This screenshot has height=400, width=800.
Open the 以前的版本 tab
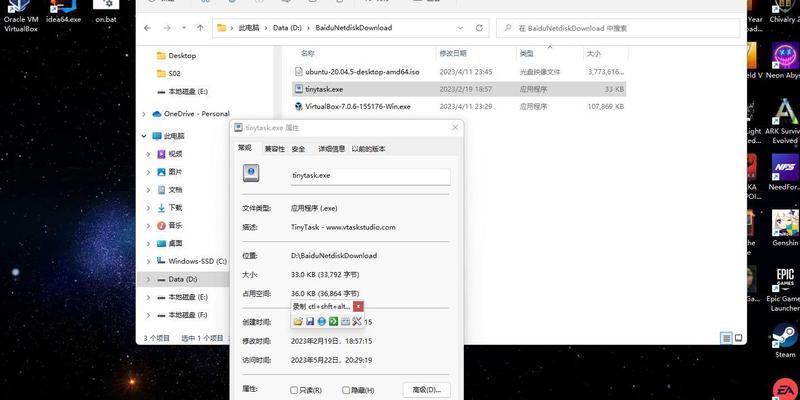coord(368,149)
